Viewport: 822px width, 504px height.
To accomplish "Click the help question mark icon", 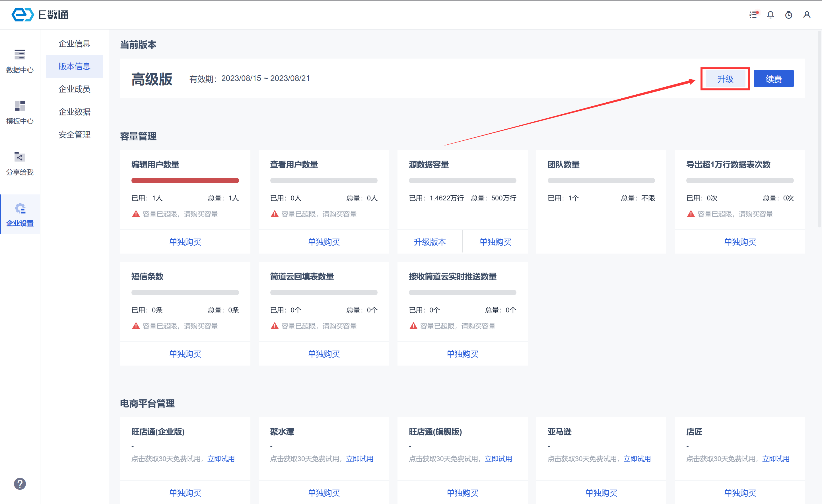I will click(20, 484).
